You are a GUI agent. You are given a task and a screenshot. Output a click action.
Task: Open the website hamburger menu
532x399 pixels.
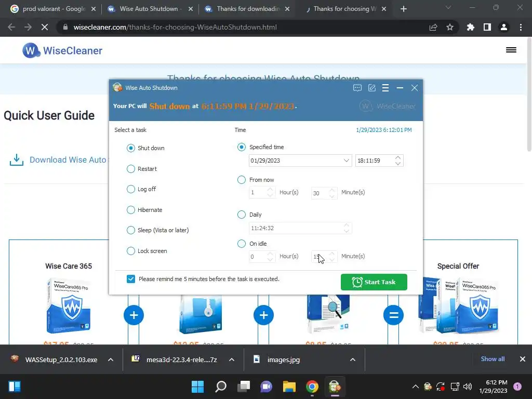511,50
